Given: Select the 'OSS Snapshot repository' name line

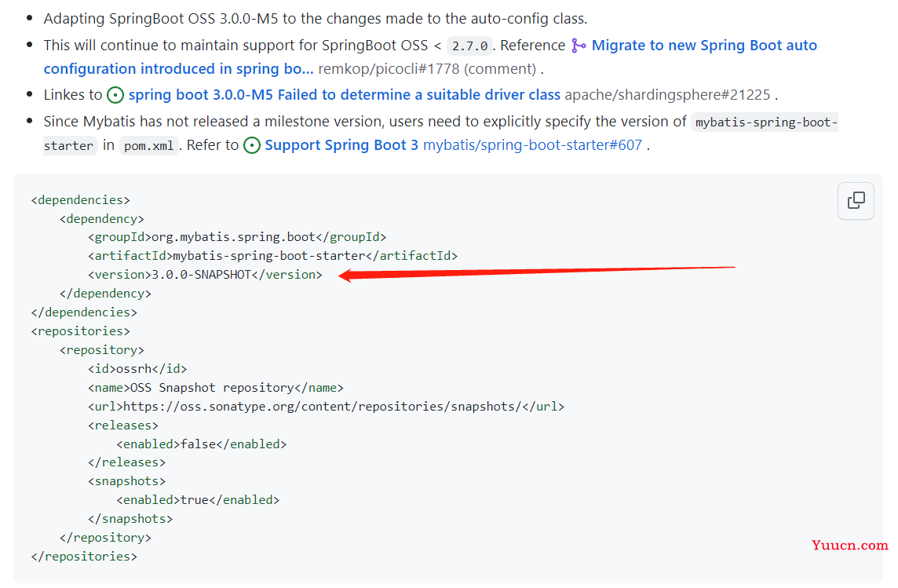Looking at the screenshot, I should coord(216,388).
